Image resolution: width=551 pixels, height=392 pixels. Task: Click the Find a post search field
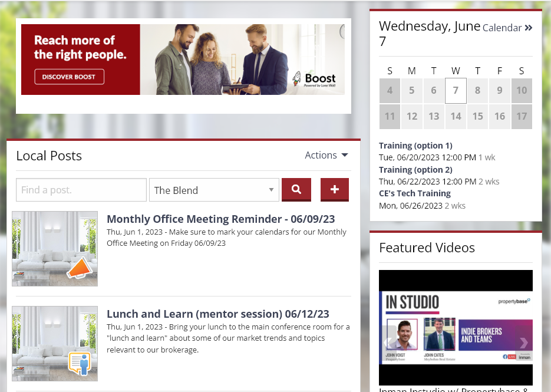[81, 189]
